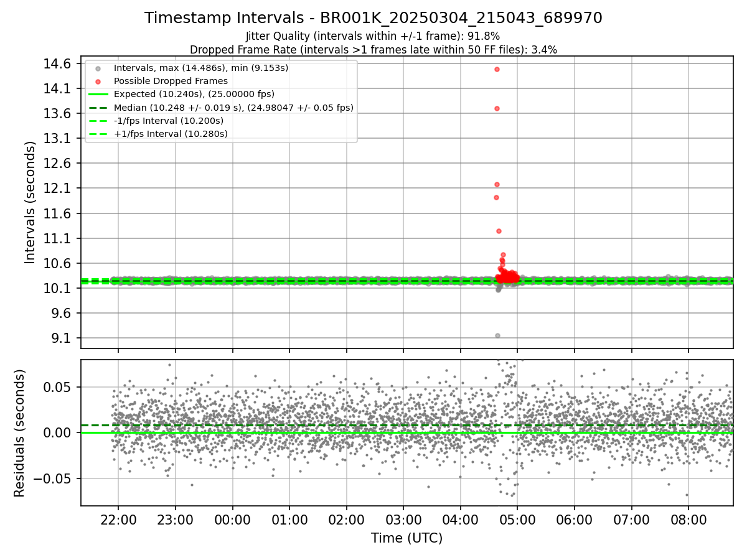Click x-axis tick label '22:00'
Screen dimensions: 747x560
[x=118, y=519]
